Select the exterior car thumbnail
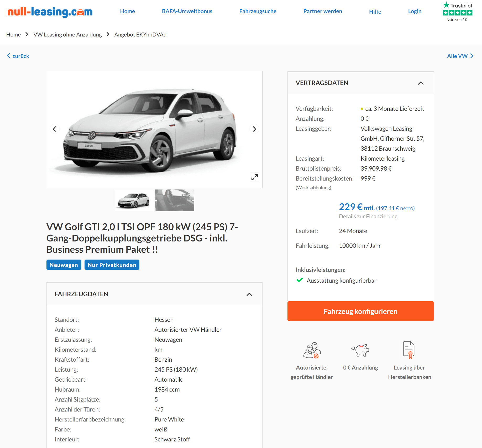Screen dimensions: 482x448 tap(134, 201)
